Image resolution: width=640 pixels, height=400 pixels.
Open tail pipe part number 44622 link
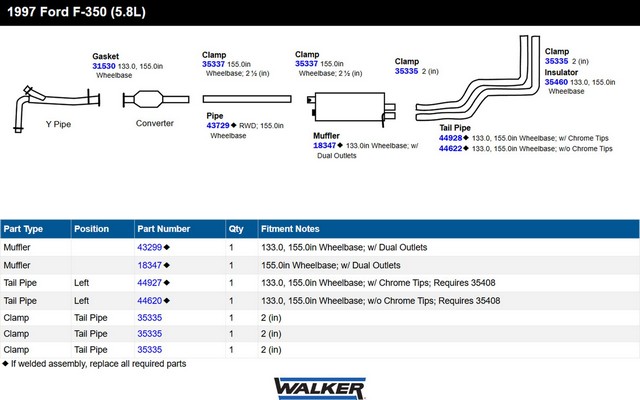tap(451, 149)
